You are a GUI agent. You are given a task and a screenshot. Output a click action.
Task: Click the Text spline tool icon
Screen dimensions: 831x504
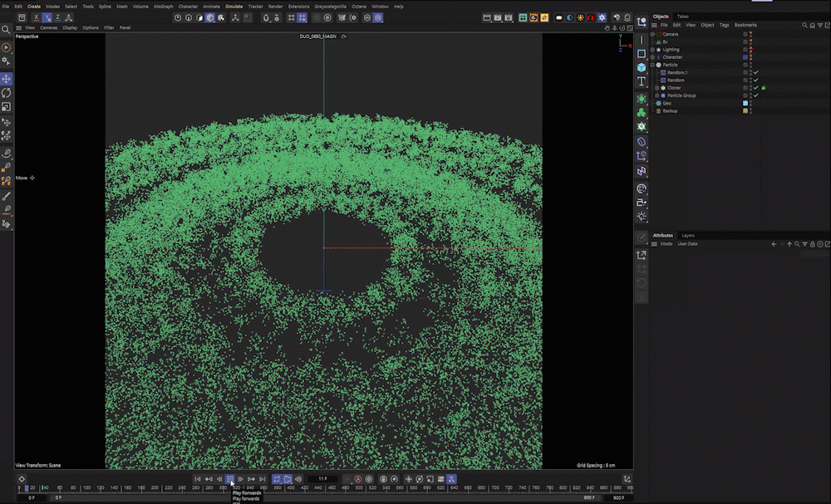(x=642, y=82)
